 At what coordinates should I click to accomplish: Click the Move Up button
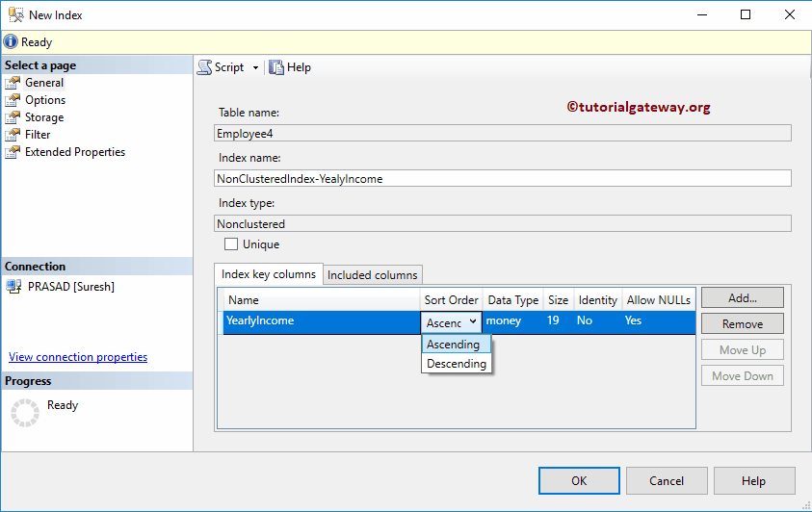(743, 350)
